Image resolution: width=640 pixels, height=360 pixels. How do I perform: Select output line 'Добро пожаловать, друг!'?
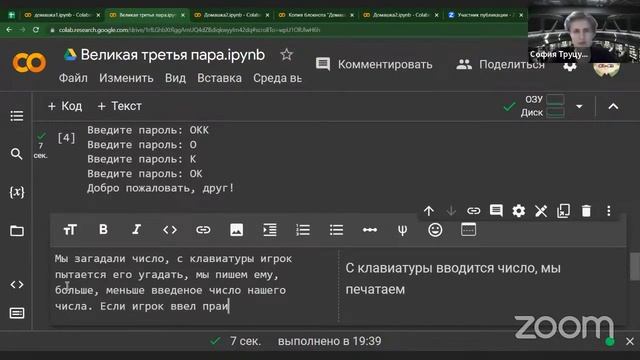160,188
